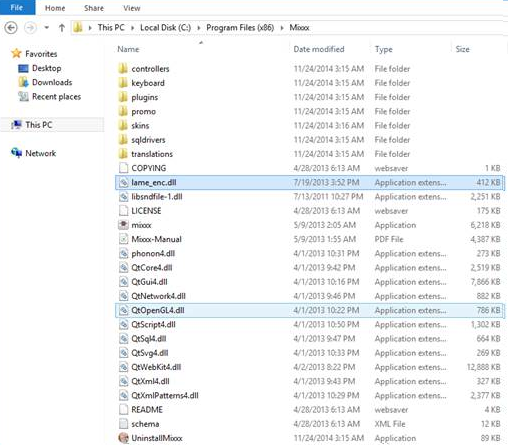Select the COPYING file icon
The width and height of the screenshot is (509, 445).
tap(123, 168)
